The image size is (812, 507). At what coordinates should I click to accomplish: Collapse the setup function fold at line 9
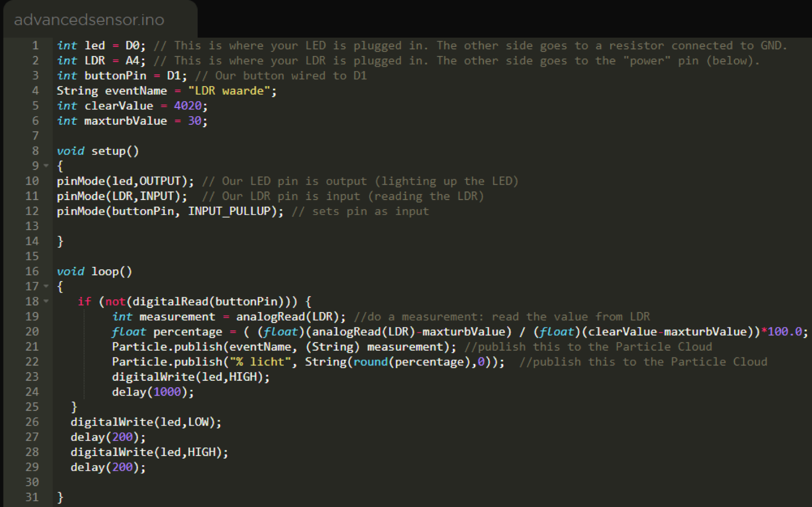point(46,166)
